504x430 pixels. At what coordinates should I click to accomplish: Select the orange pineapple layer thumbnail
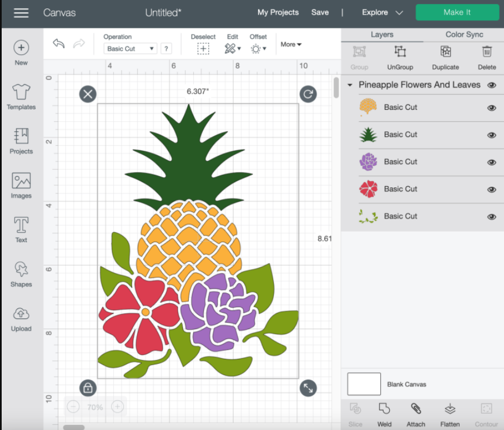tap(368, 107)
